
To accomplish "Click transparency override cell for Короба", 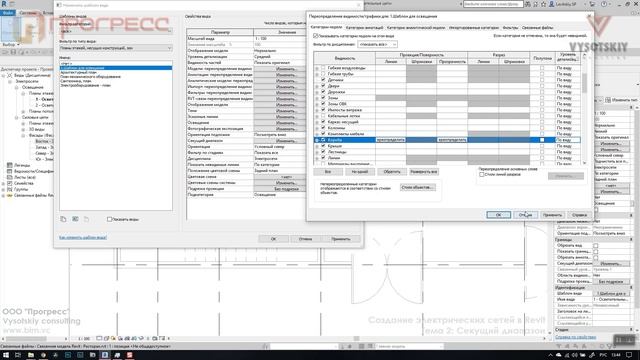I will point(452,140).
